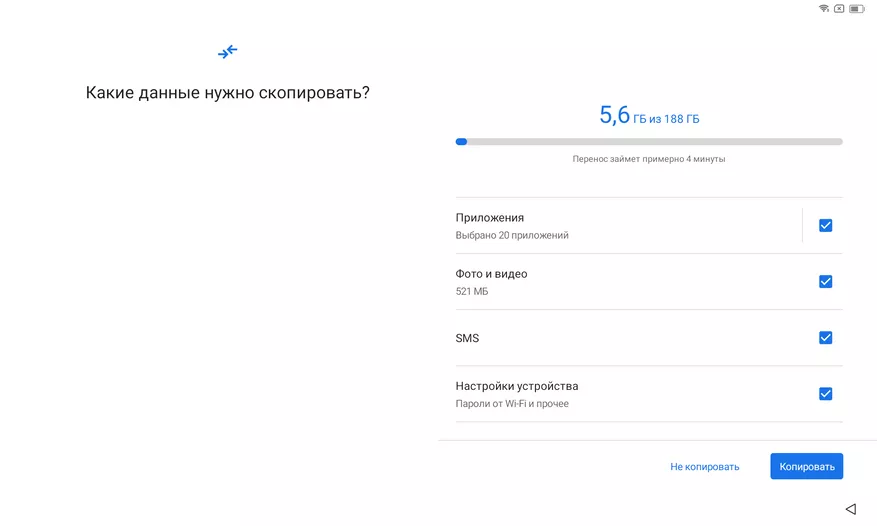Image resolution: width=877 pixels, height=526 pixels.
Task: Select the SMS entry label
Action: coord(467,338)
